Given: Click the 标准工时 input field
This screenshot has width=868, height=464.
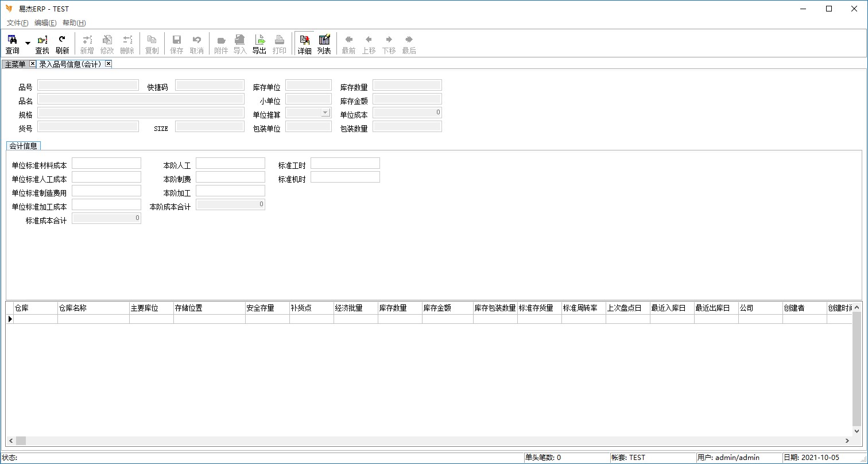Looking at the screenshot, I should pyautogui.click(x=345, y=163).
